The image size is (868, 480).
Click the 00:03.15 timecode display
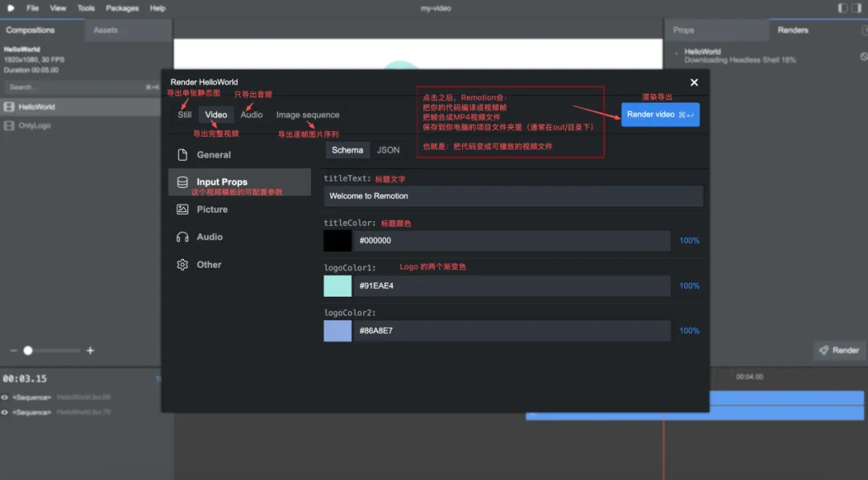[25, 379]
